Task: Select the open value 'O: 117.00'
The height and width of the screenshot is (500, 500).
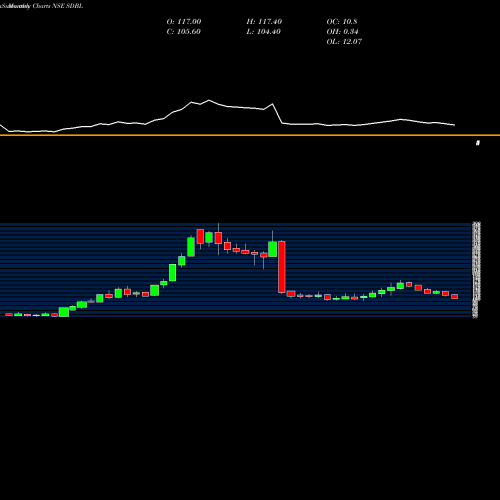Action: point(184,21)
